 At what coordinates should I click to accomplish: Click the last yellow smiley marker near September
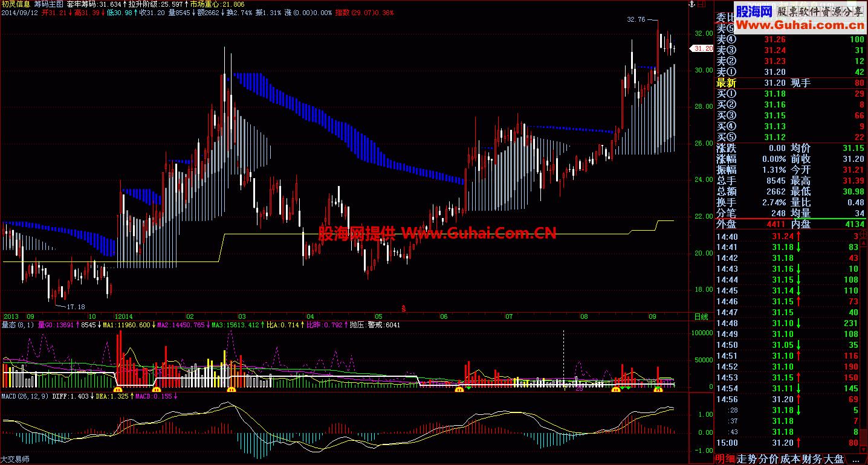tap(658, 390)
